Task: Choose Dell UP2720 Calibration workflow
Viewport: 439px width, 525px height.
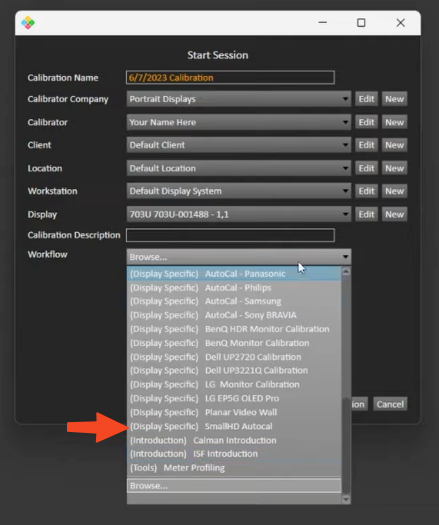Action: pyautogui.click(x=234, y=357)
